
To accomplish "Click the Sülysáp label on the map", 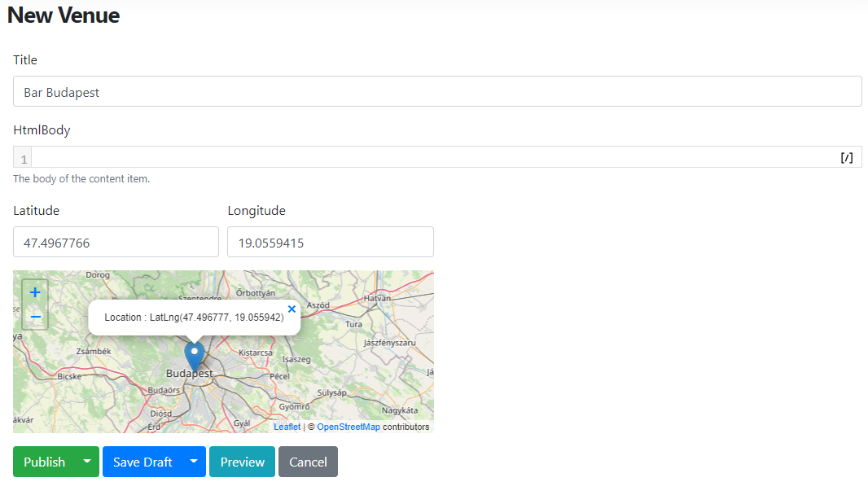I will tap(331, 393).
